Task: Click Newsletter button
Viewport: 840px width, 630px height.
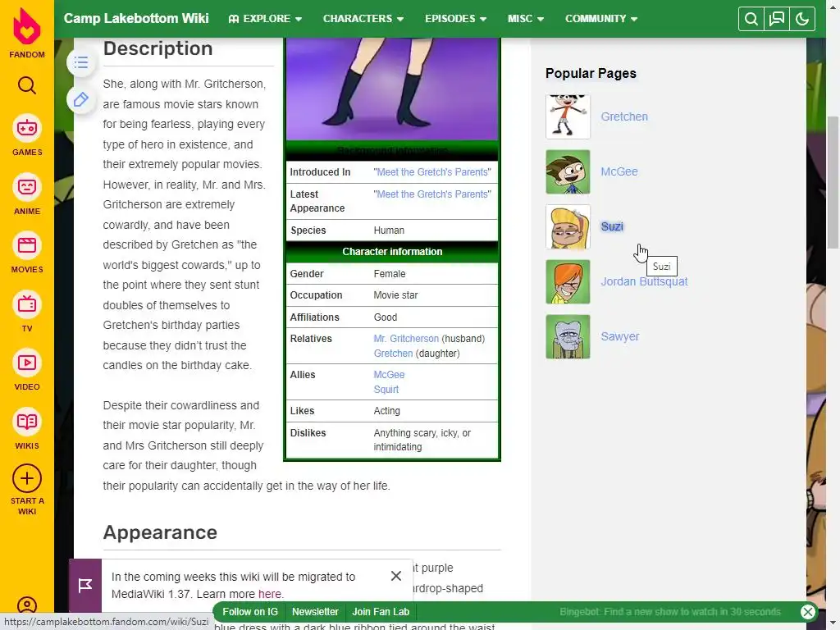Action: (315, 612)
